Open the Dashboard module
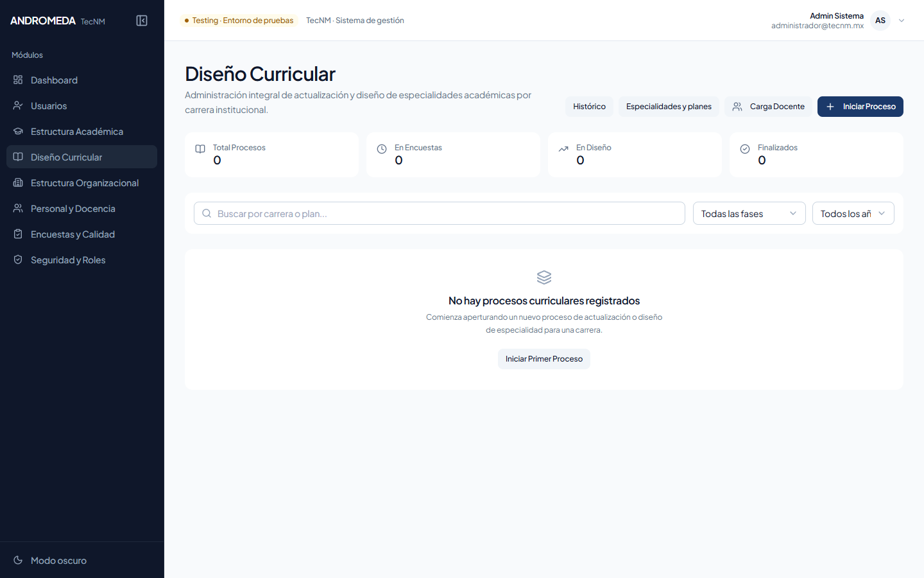Image resolution: width=924 pixels, height=578 pixels. tap(82, 80)
